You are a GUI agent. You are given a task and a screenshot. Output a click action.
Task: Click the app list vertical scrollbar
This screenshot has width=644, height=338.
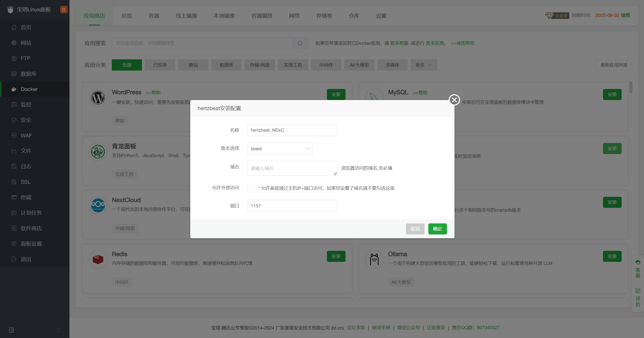(631, 87)
